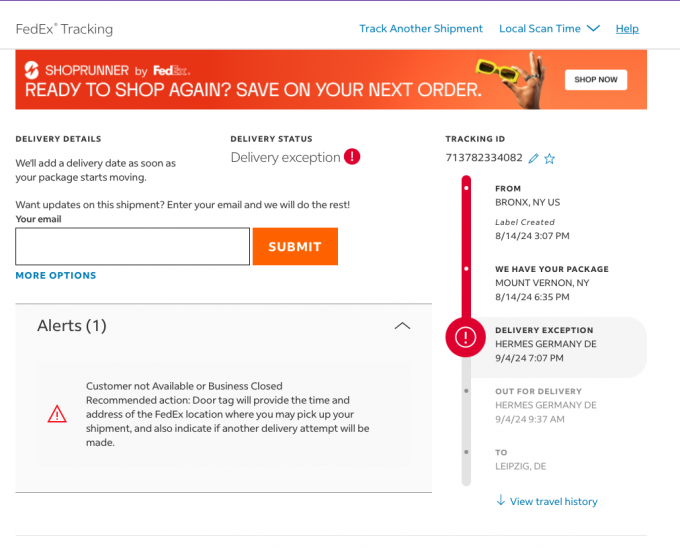Open the Local Scan Time dropdown
The image size is (680, 548).
click(549, 29)
